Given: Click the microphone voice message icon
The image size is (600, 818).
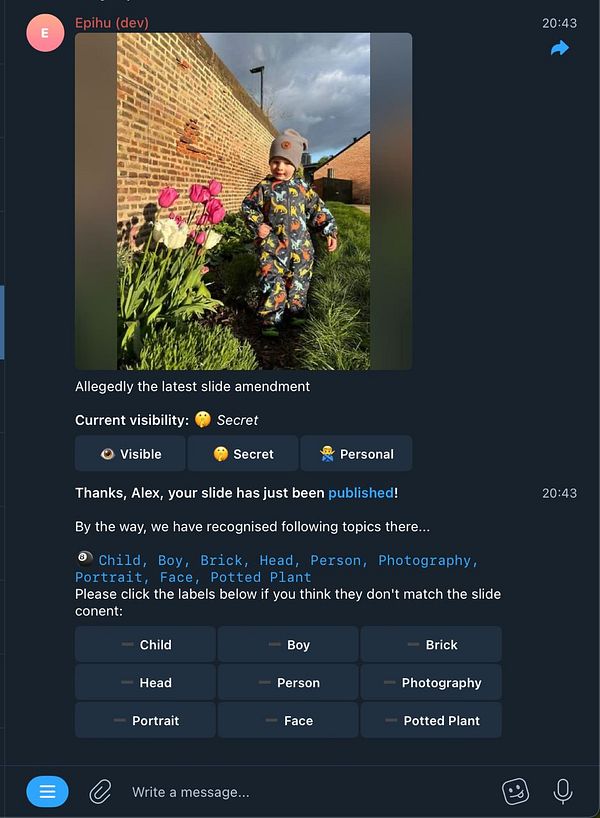Looking at the screenshot, I should click(x=562, y=791).
